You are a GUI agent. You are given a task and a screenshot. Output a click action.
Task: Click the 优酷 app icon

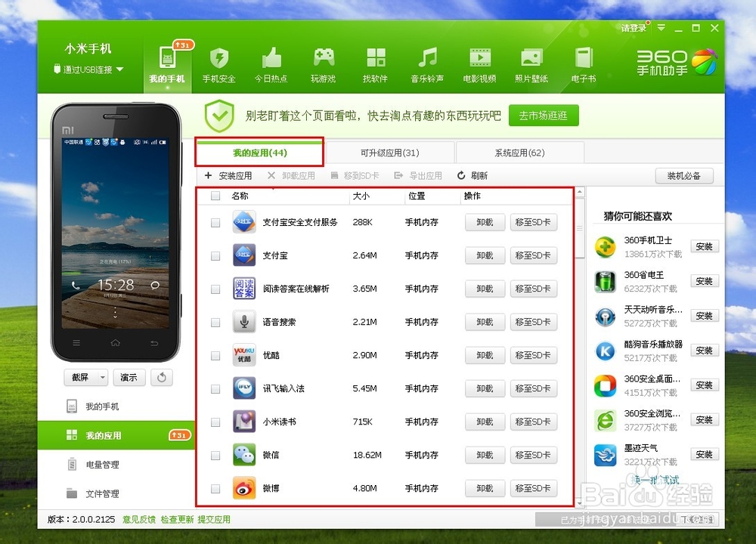click(244, 355)
